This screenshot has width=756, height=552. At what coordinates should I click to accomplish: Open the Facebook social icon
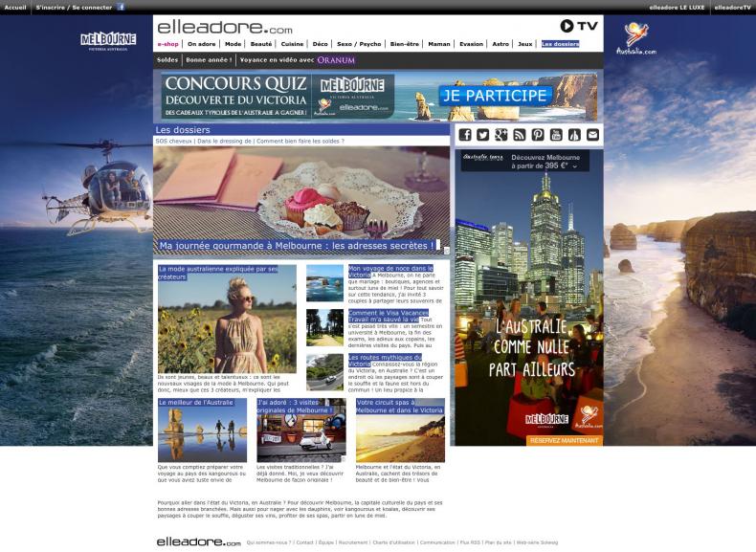point(465,135)
